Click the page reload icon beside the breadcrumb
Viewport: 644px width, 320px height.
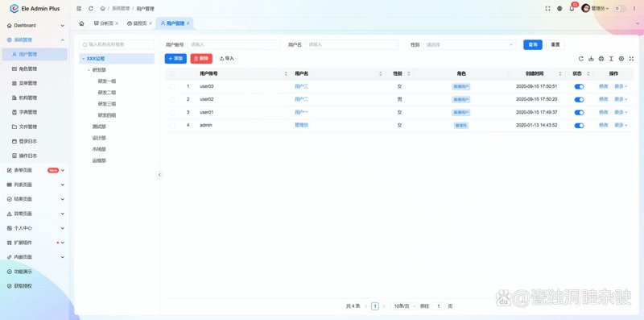91,9
